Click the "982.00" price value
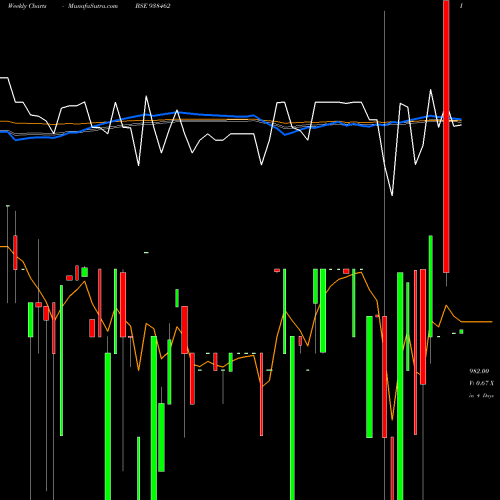500x500 pixels. click(x=479, y=371)
